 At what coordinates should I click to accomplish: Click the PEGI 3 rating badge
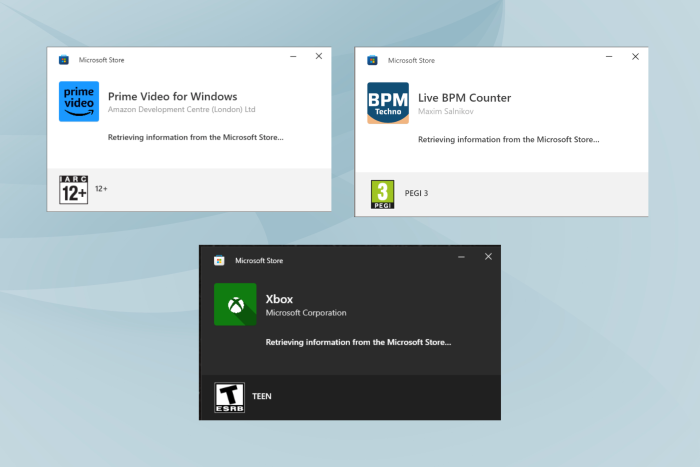pyautogui.click(x=383, y=194)
